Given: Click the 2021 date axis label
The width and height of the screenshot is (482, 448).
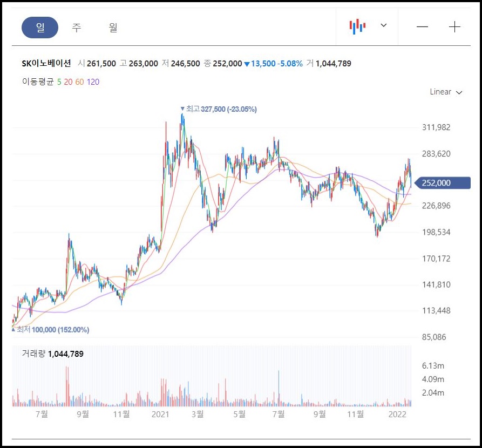Looking at the screenshot, I should 160,415.
